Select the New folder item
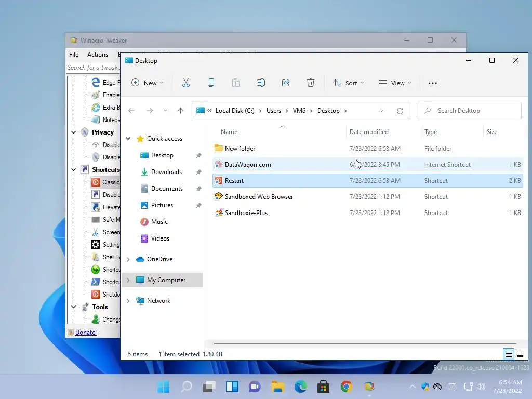 (368, 148)
